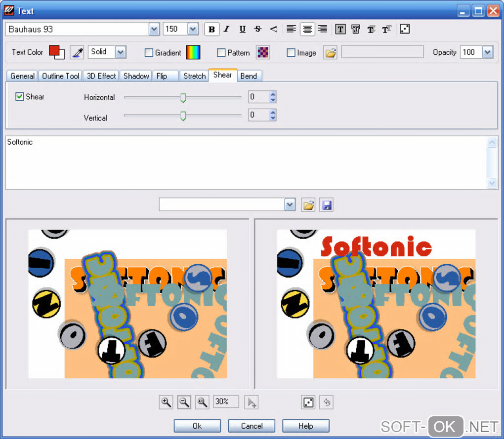Toggle Underline text formatting
Screen dimensions: 504x439
point(242,29)
